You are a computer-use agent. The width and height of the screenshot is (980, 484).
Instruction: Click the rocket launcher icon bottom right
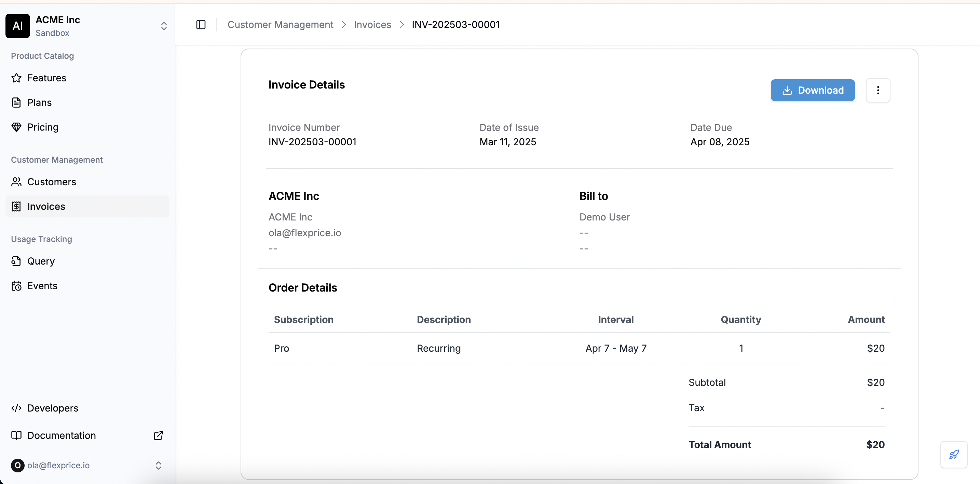click(x=954, y=454)
